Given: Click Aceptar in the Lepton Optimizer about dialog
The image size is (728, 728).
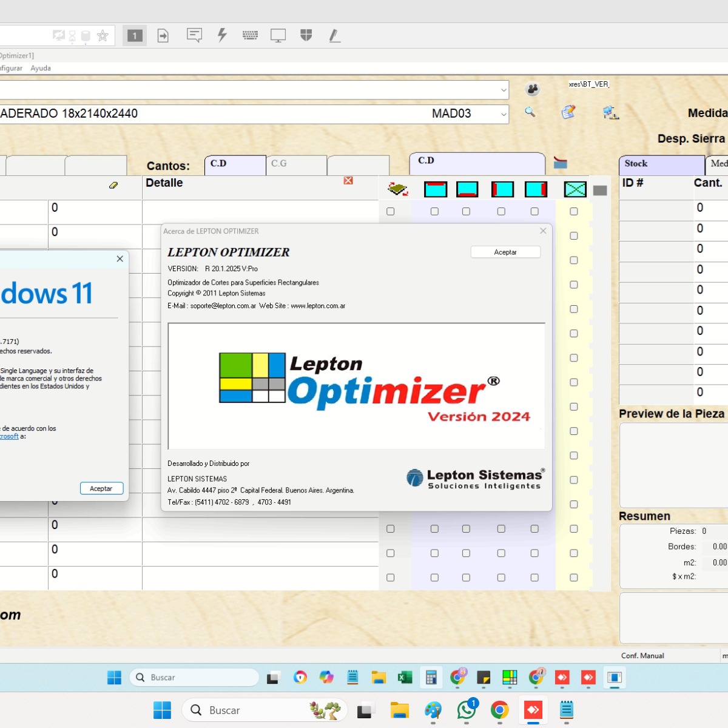Looking at the screenshot, I should click(x=505, y=252).
